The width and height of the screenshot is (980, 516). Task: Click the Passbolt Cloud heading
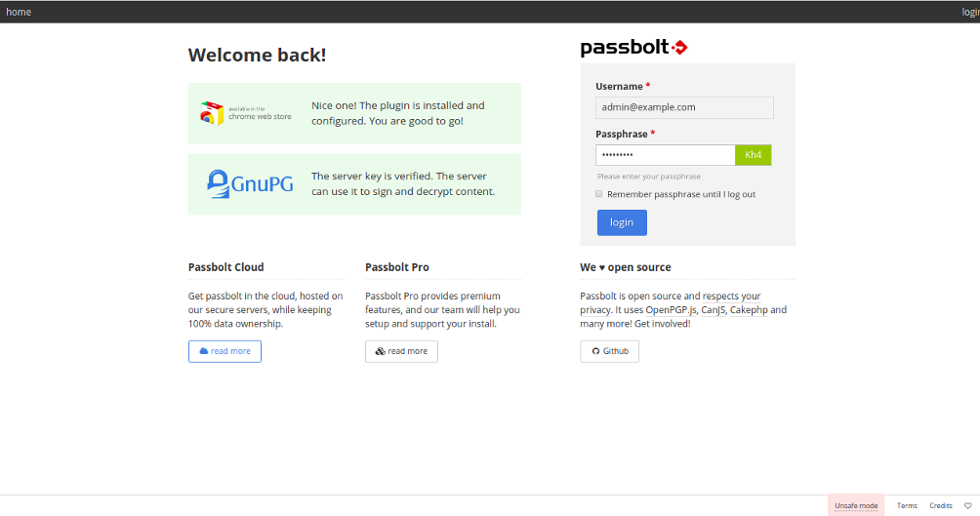coord(225,267)
